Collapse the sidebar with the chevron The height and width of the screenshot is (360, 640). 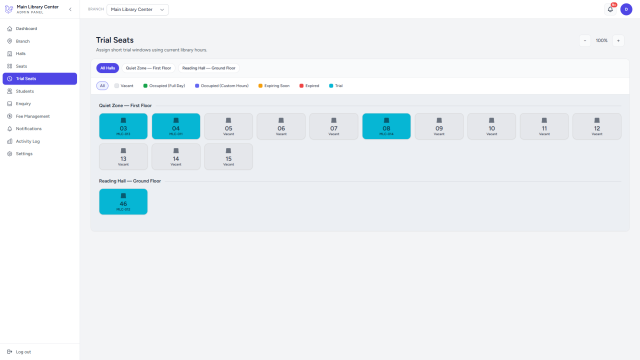point(70,9)
